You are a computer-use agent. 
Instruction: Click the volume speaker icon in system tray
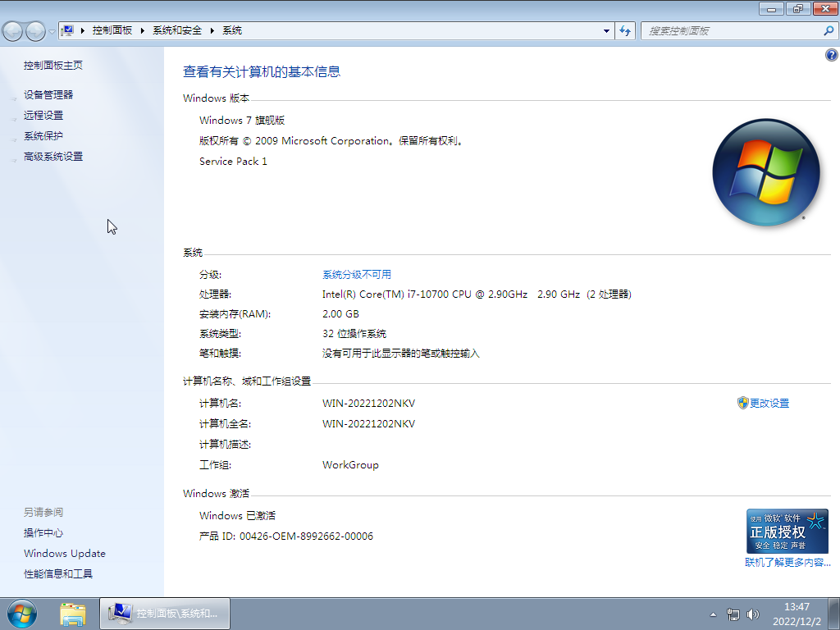coord(752,614)
